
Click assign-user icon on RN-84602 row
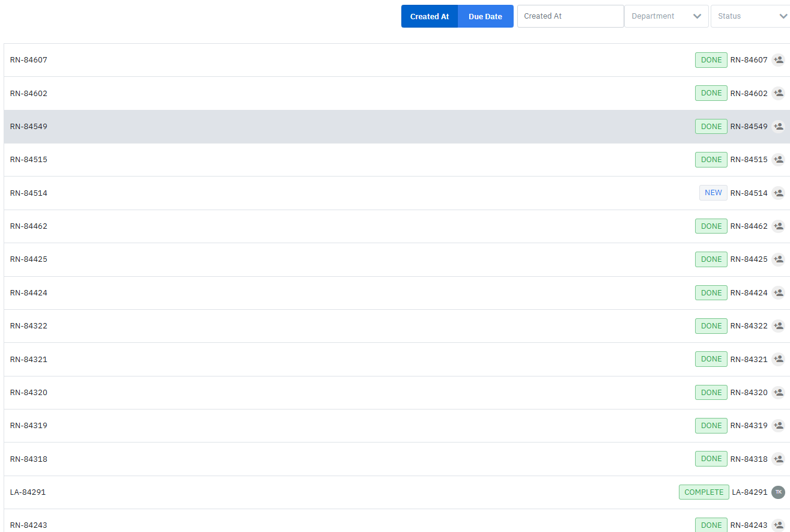pyautogui.click(x=778, y=93)
